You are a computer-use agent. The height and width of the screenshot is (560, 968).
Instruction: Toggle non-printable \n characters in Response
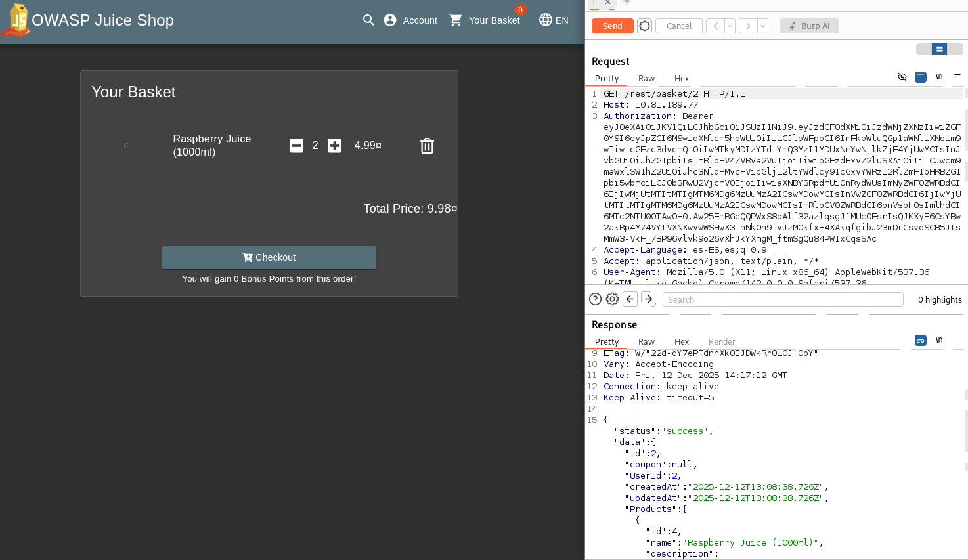click(939, 340)
